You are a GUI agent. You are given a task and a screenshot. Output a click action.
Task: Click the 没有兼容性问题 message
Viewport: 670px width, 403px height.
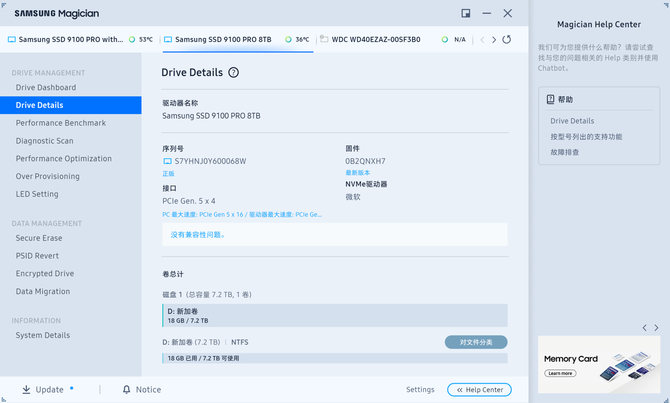[335, 234]
